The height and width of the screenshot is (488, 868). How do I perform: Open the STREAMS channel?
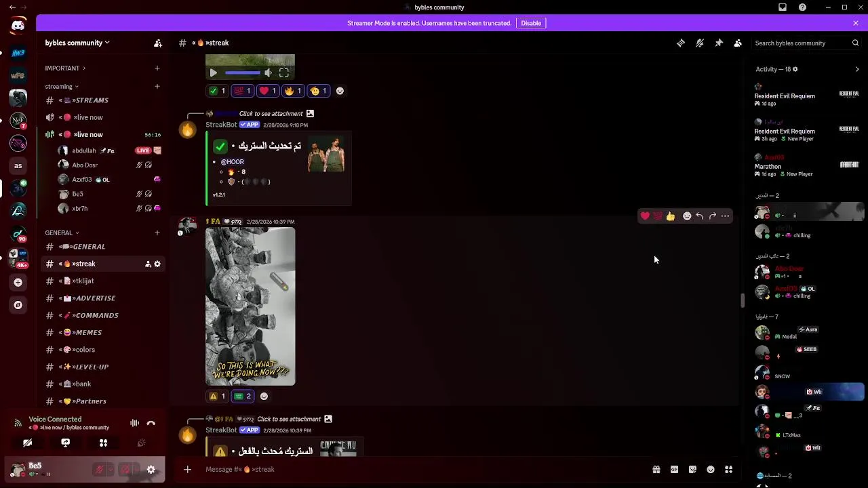click(x=102, y=100)
